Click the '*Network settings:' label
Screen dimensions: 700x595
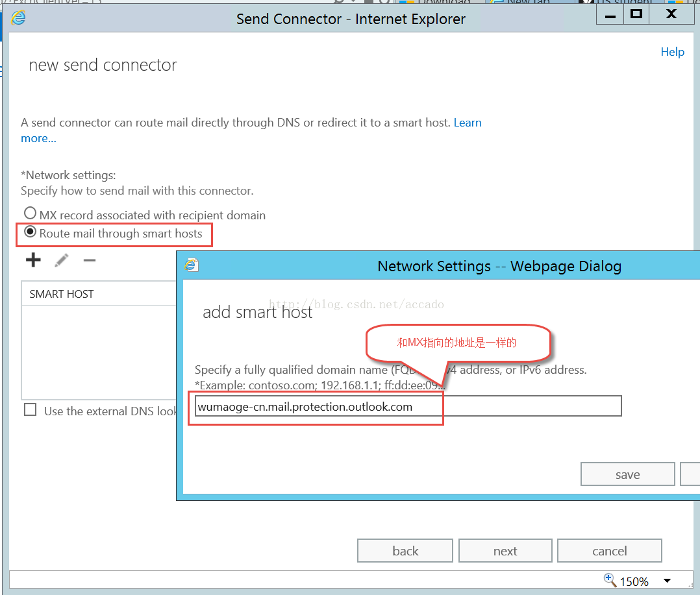pyautogui.click(x=68, y=175)
